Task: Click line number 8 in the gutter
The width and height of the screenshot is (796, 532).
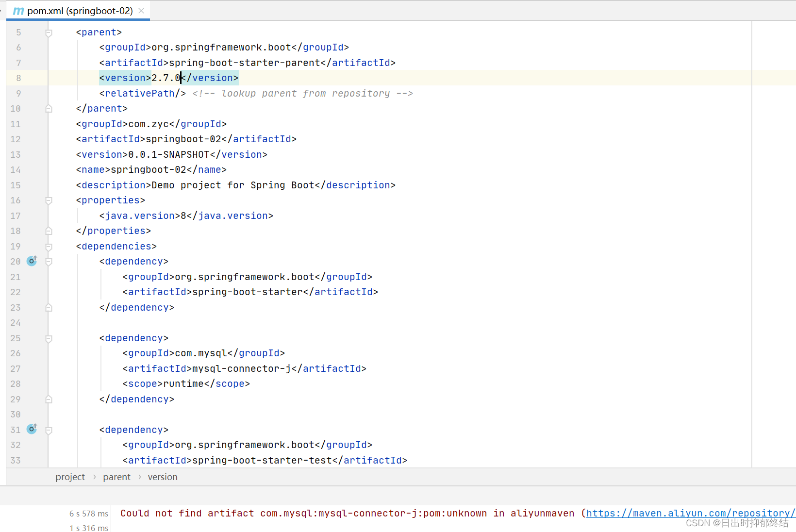Action: [18, 78]
